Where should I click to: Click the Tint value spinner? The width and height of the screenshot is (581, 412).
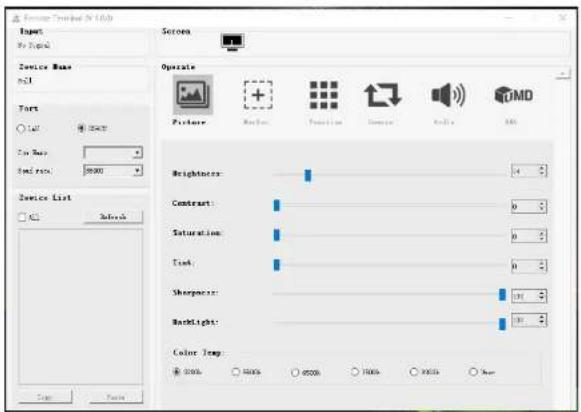point(529,266)
